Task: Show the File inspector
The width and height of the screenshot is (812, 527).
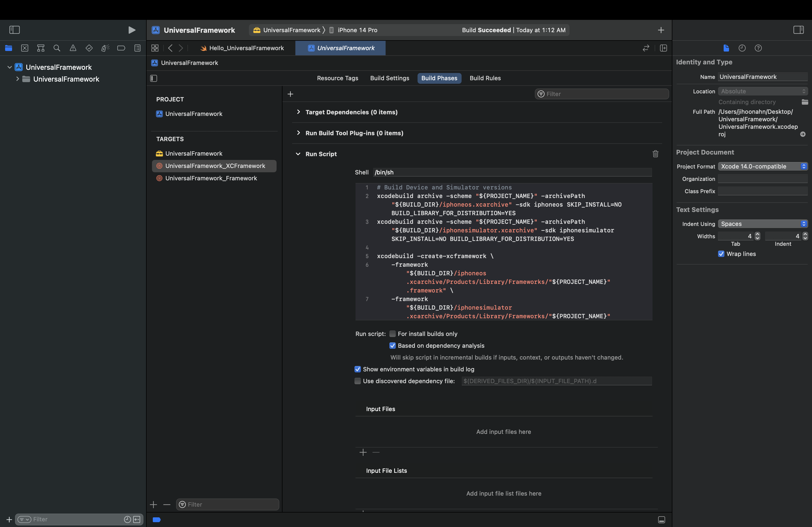Action: pos(726,48)
